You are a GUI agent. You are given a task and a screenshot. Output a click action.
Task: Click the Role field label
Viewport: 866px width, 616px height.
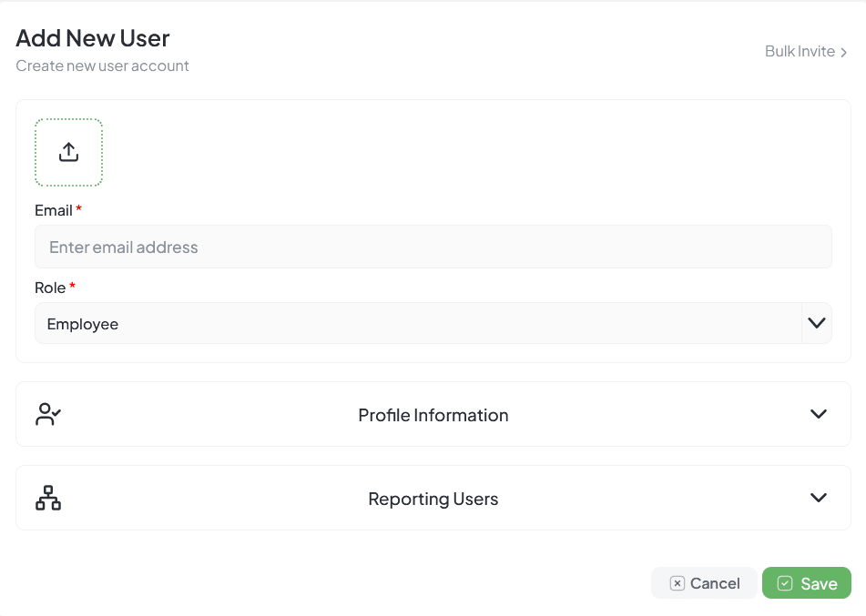tap(50, 288)
